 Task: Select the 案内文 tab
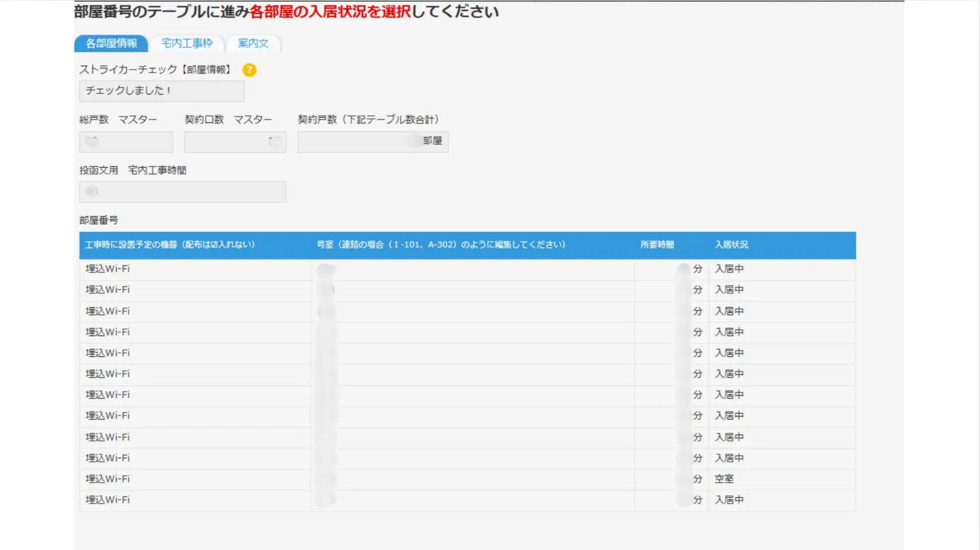[x=253, y=44]
